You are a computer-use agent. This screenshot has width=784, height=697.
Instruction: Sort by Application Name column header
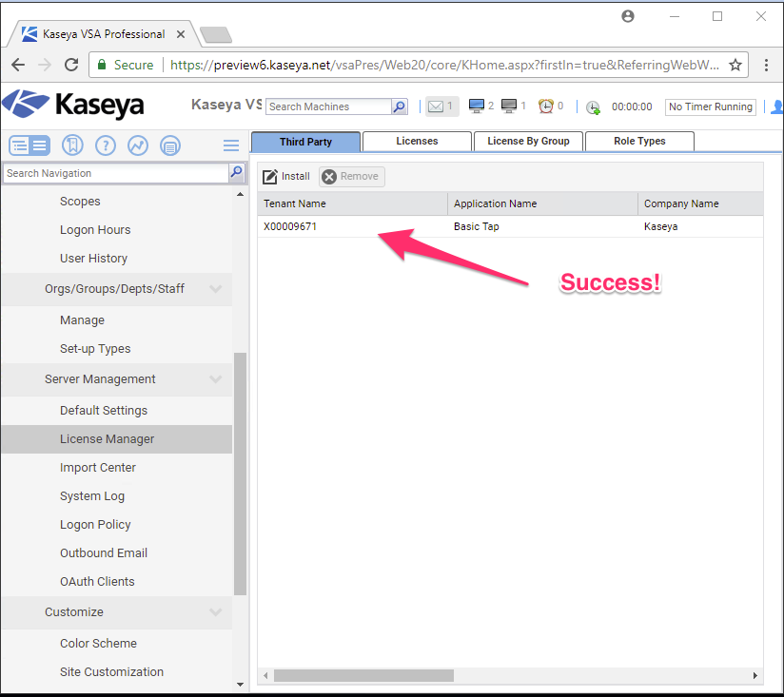coord(543,203)
